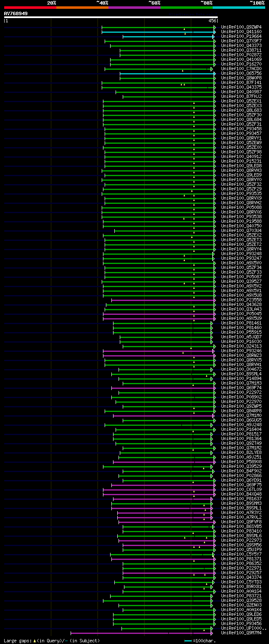Open hit UniRef100_P19664
This screenshot has width=269, height=644.
click(241, 36)
